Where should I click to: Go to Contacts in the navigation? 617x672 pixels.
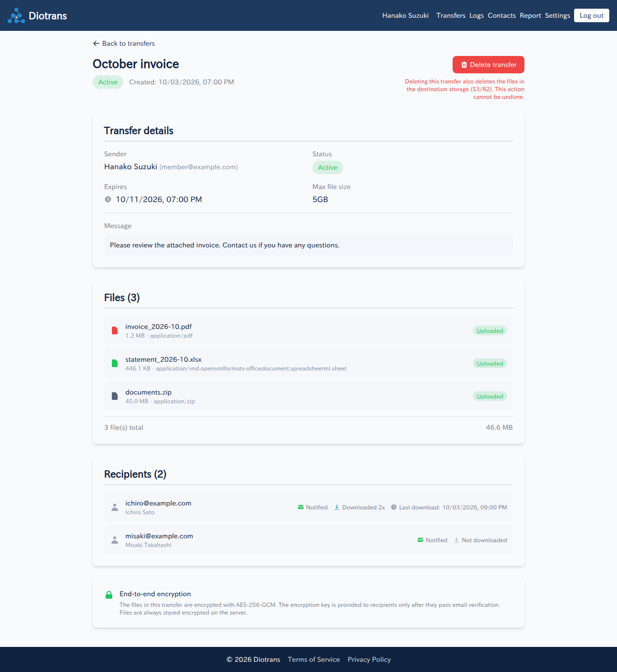[x=502, y=15]
